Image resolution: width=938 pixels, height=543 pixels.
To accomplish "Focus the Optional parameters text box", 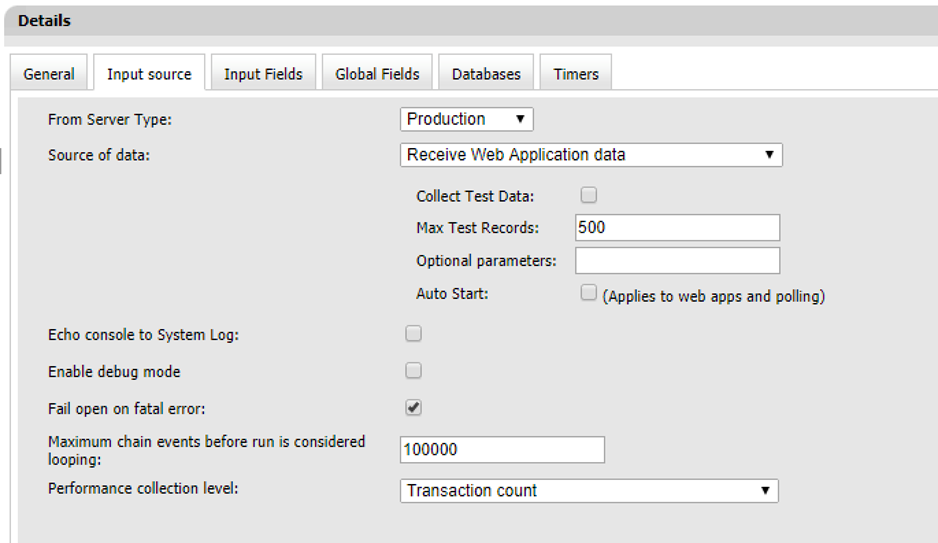I will click(677, 261).
